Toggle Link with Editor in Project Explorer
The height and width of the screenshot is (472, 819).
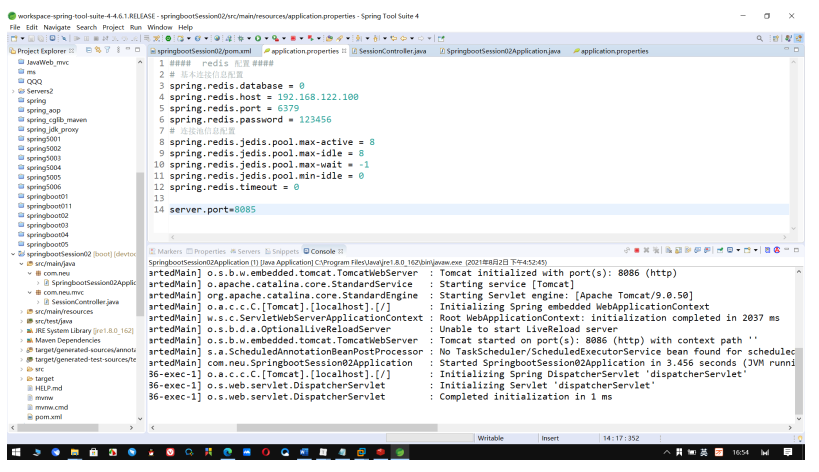pos(98,50)
